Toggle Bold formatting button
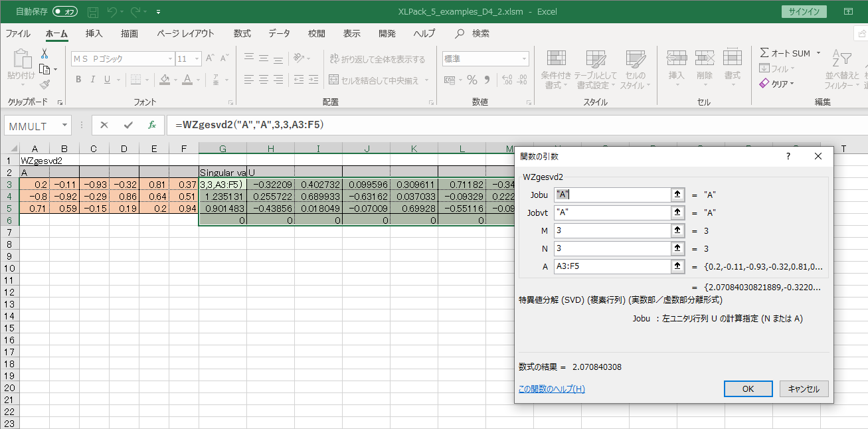868x429 pixels. click(78, 80)
